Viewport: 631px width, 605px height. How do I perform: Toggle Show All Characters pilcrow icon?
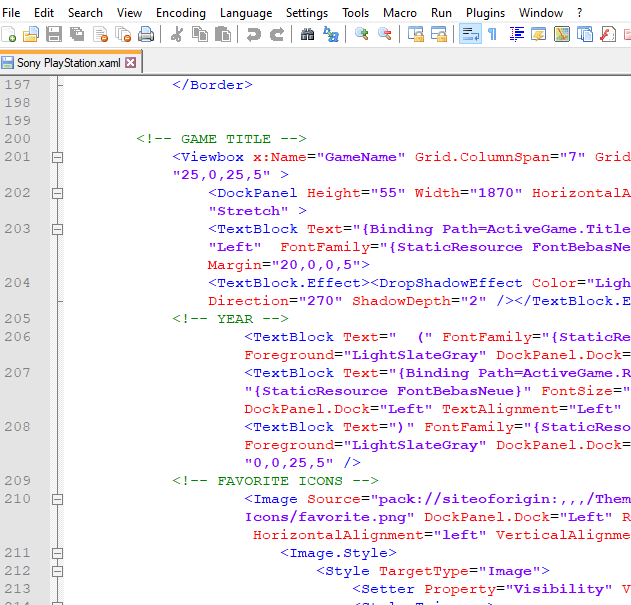click(492, 34)
